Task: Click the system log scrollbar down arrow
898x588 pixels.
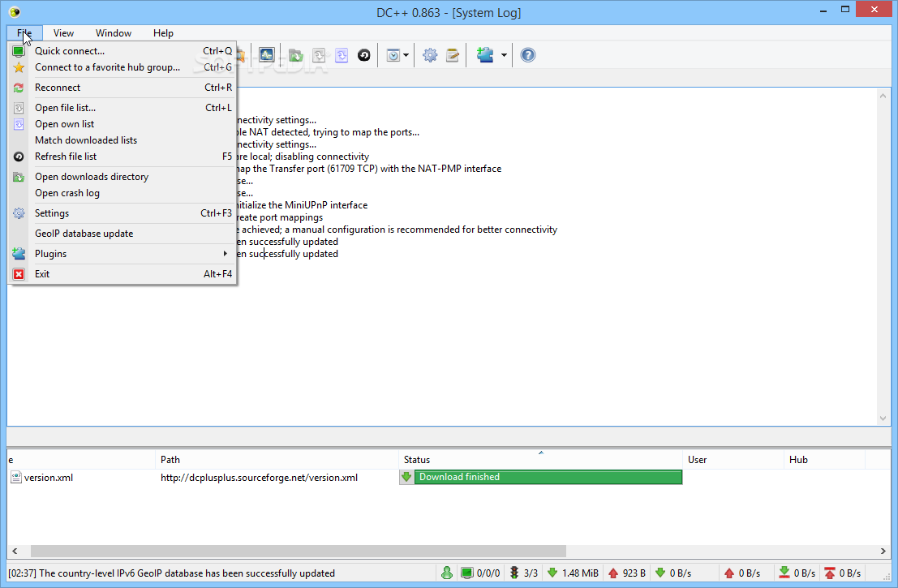Action: 883,418
